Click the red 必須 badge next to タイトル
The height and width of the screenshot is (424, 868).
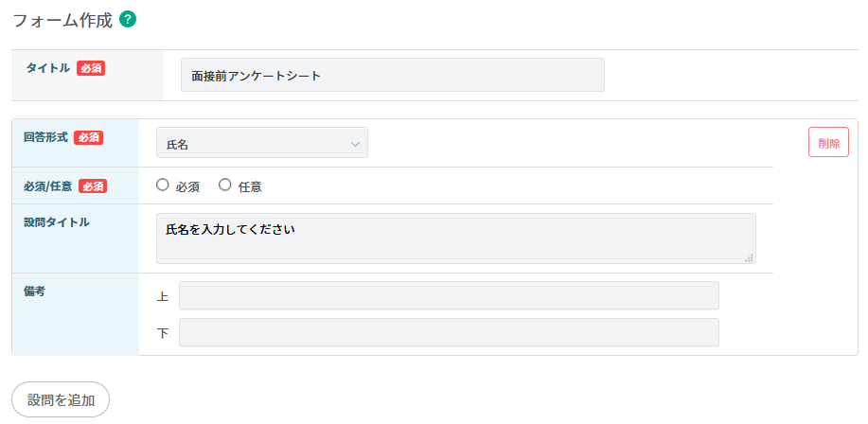(91, 68)
